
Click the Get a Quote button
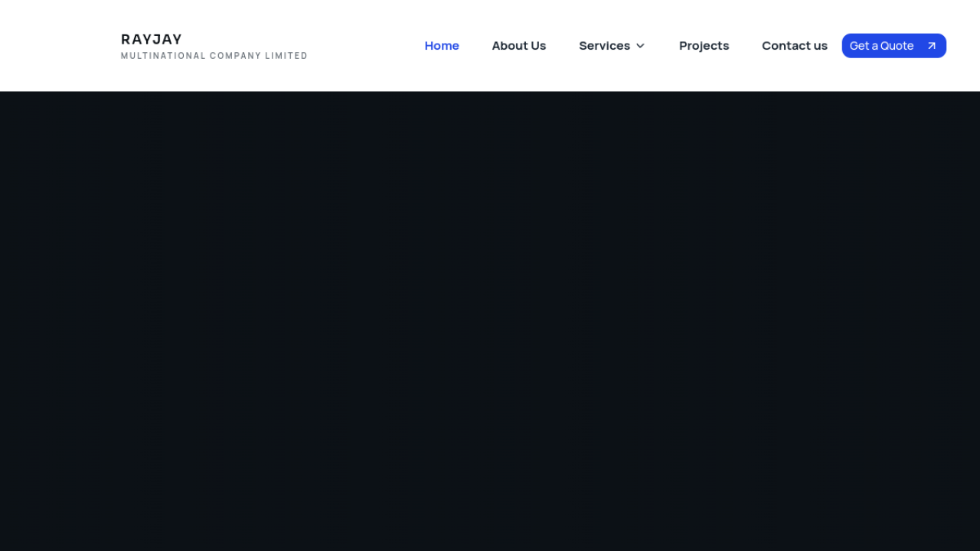[894, 46]
